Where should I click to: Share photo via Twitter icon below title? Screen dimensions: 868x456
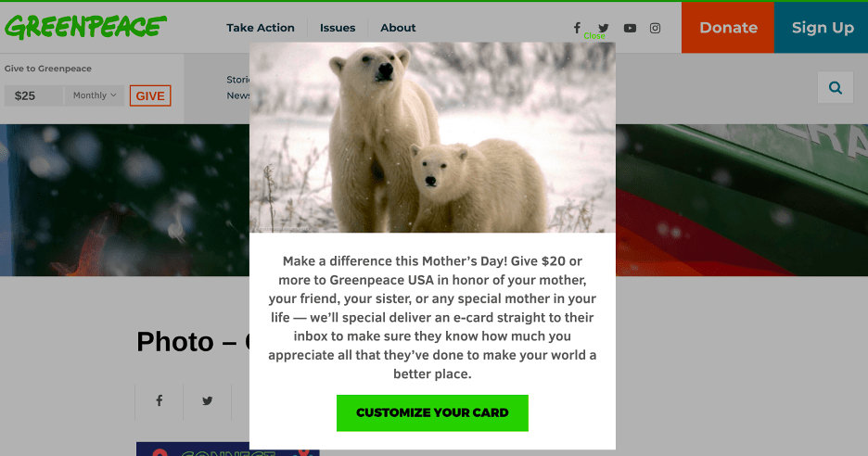click(x=208, y=400)
